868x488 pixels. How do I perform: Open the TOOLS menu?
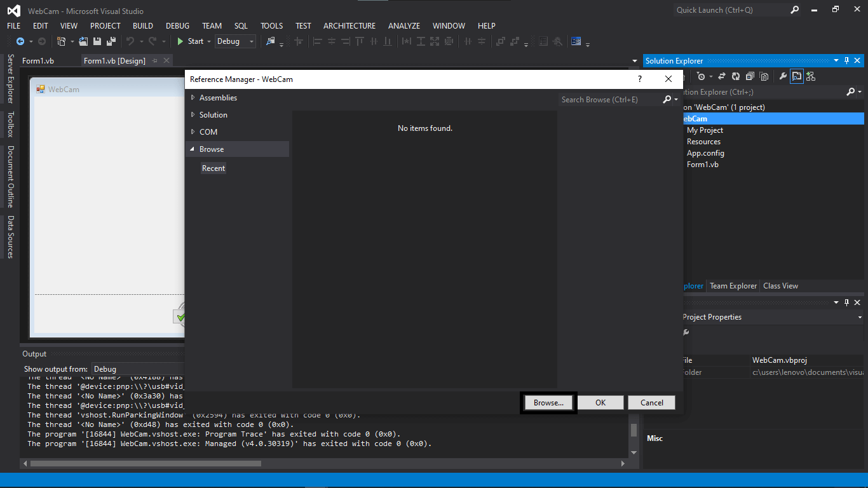coord(271,25)
